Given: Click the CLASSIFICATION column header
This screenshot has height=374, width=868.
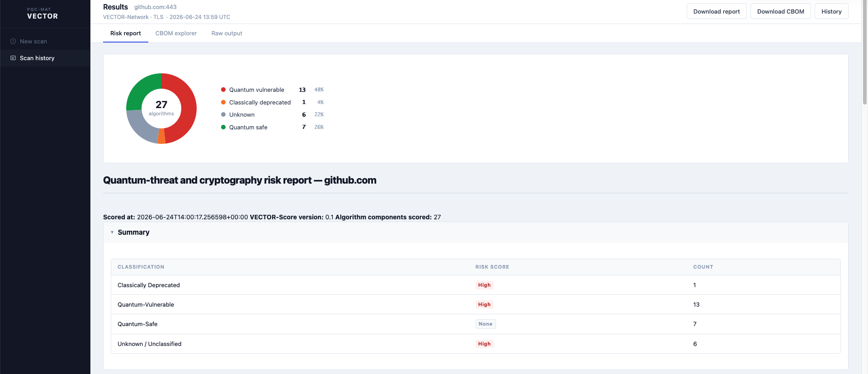Looking at the screenshot, I should (141, 267).
